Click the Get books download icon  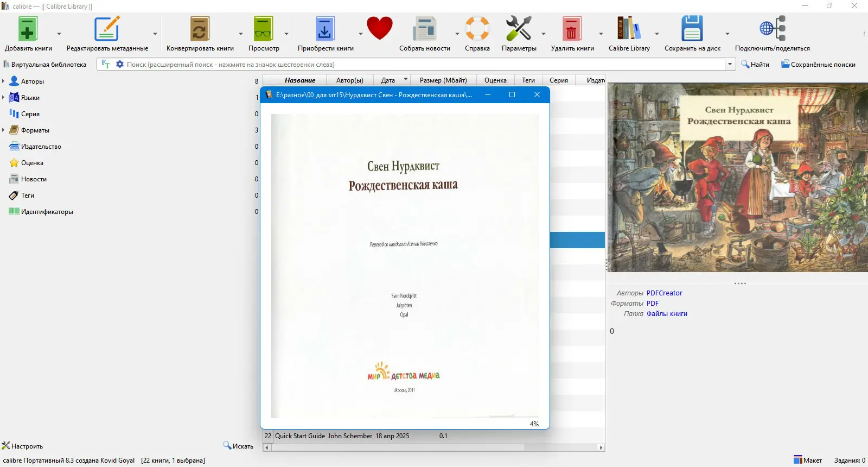[x=325, y=29]
